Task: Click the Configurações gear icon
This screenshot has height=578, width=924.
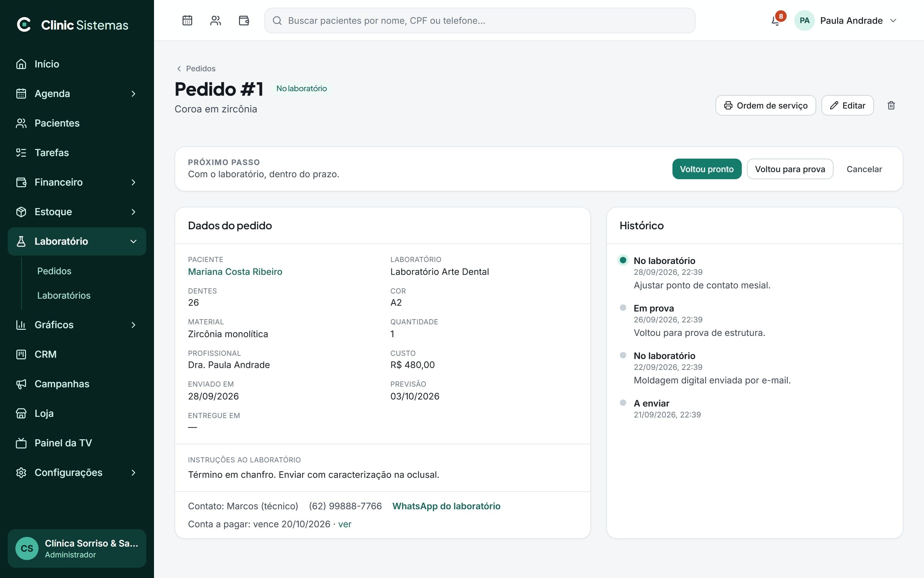Action: tap(21, 472)
